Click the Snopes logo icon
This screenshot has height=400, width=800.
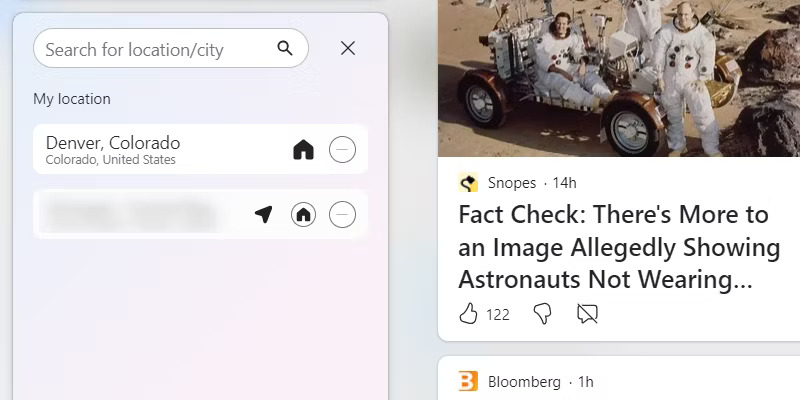click(468, 182)
